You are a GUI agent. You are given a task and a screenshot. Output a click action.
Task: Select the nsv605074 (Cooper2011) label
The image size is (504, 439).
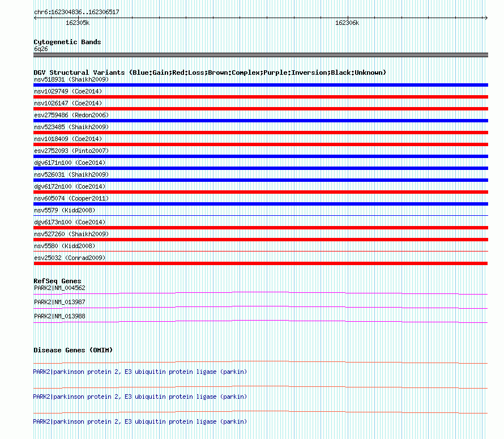click(71, 198)
